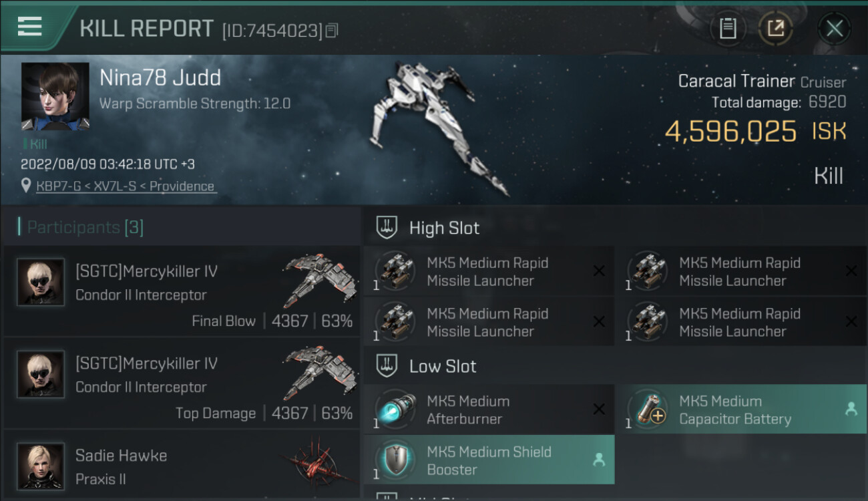Click Sadie Hawke's Praxis II ship icon
The height and width of the screenshot is (501, 868).
(318, 462)
